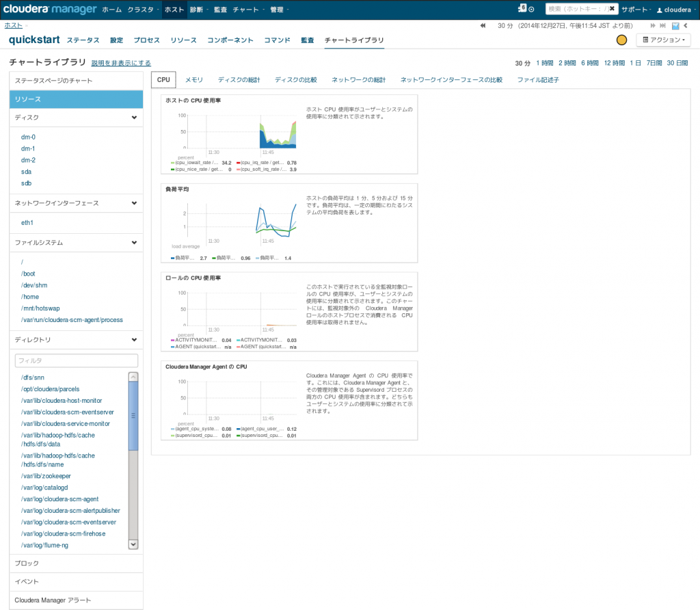Open the サポート dropdown menu

(636, 10)
